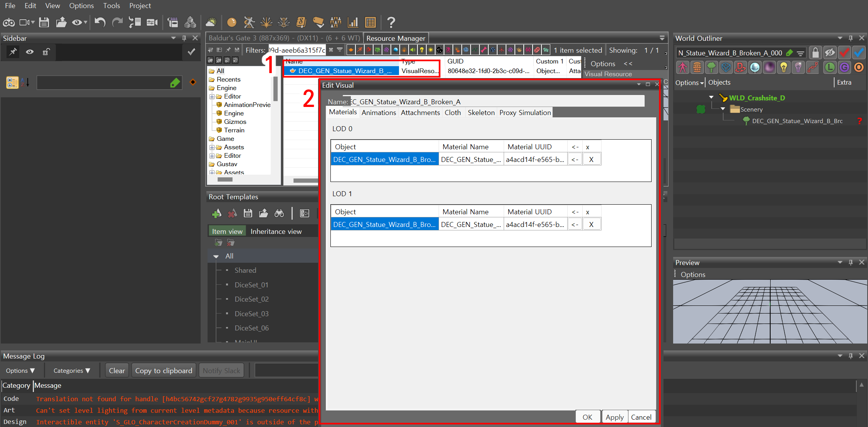Open the help question mark icon

tap(391, 22)
